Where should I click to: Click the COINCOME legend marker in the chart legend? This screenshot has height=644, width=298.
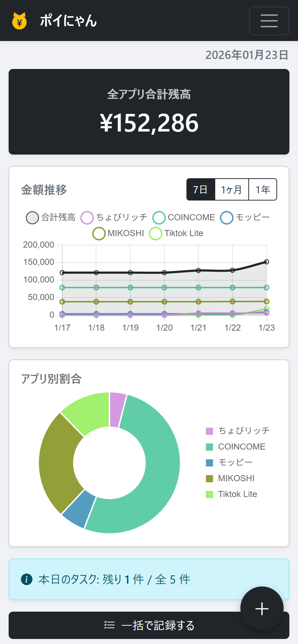coord(158,217)
